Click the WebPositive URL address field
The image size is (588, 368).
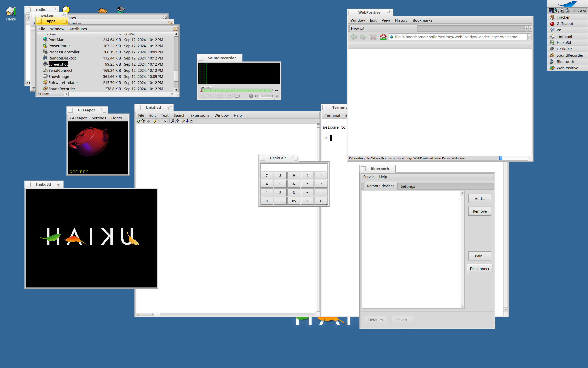point(458,37)
